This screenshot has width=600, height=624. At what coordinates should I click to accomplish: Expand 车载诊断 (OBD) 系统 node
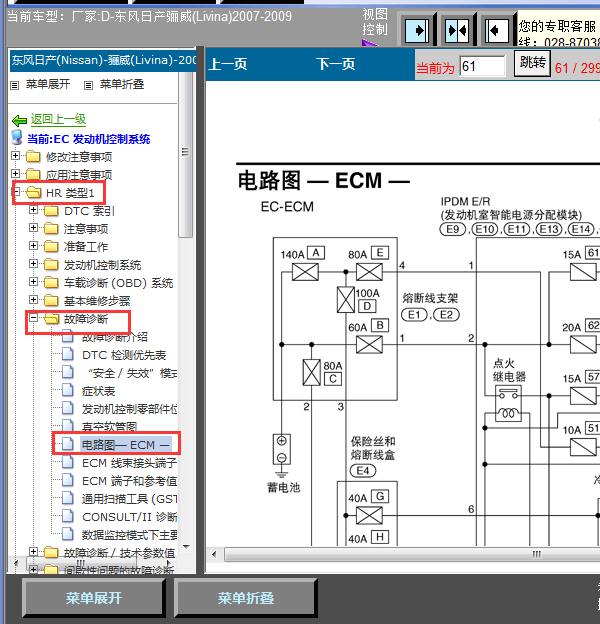(33, 282)
